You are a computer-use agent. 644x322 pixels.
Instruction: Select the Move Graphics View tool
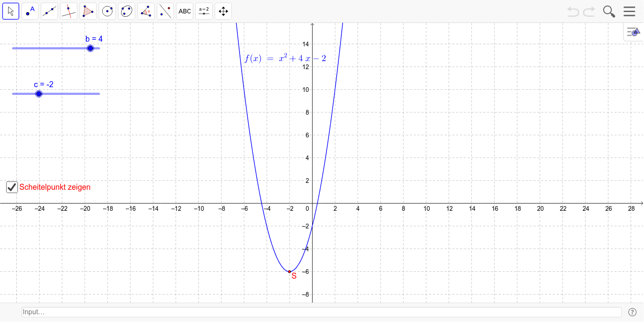[223, 11]
